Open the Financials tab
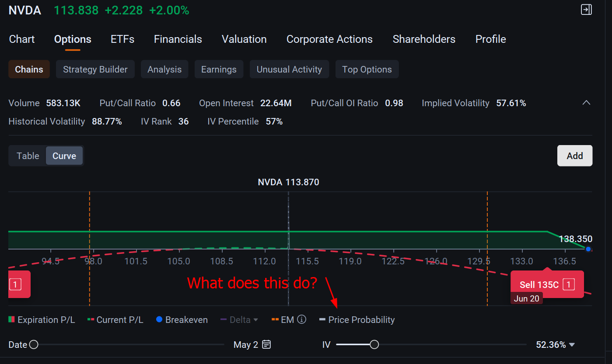Screen dimensions: 612x364 coord(178,39)
